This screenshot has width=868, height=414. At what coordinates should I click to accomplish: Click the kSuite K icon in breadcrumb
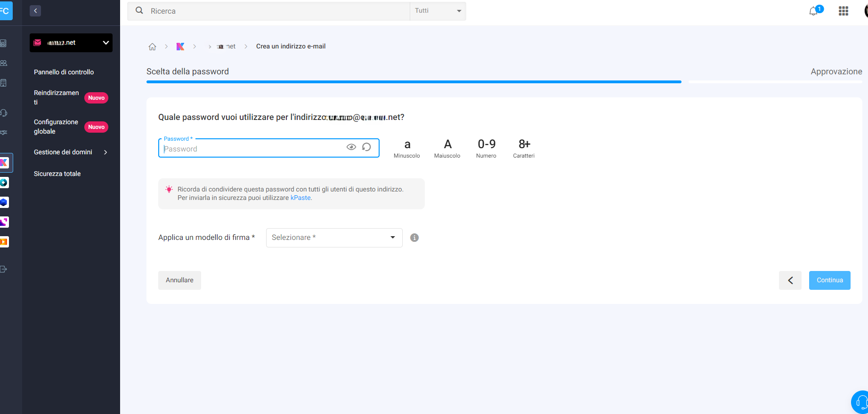click(180, 47)
